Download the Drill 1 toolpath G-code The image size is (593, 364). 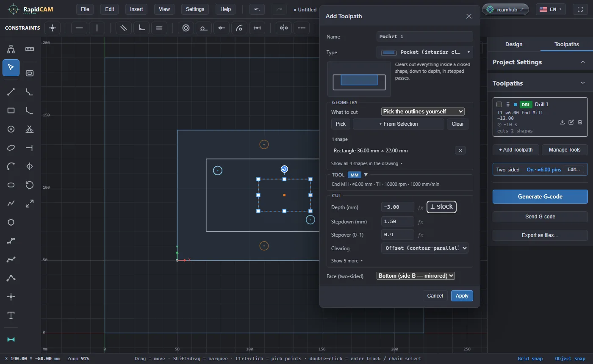pyautogui.click(x=563, y=122)
